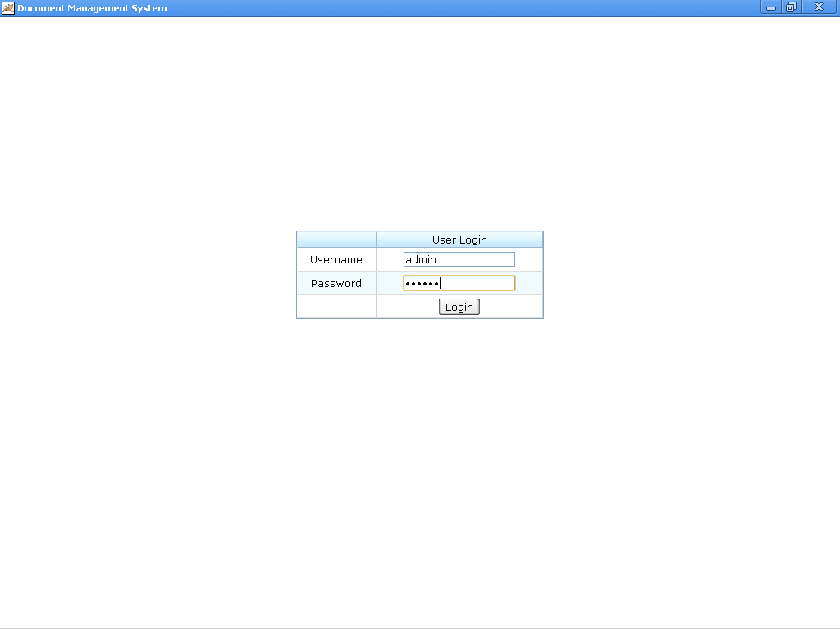Click the empty cell left of the Login button

[x=336, y=306]
